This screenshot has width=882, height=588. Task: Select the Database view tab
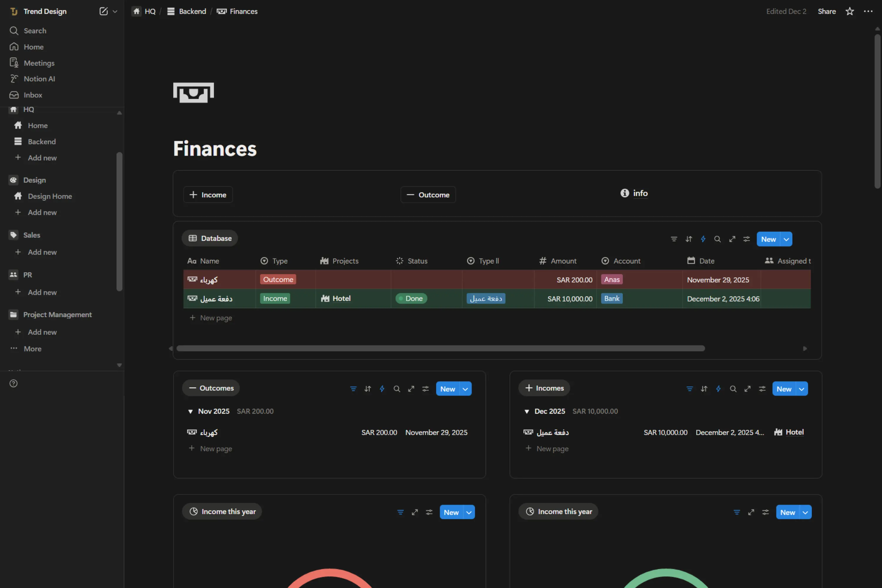[x=210, y=238]
